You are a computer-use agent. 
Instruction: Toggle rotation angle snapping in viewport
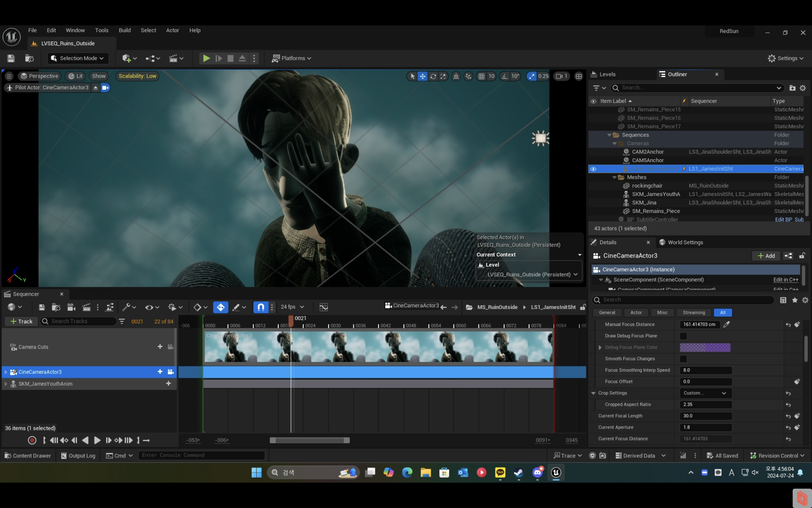(x=504, y=76)
